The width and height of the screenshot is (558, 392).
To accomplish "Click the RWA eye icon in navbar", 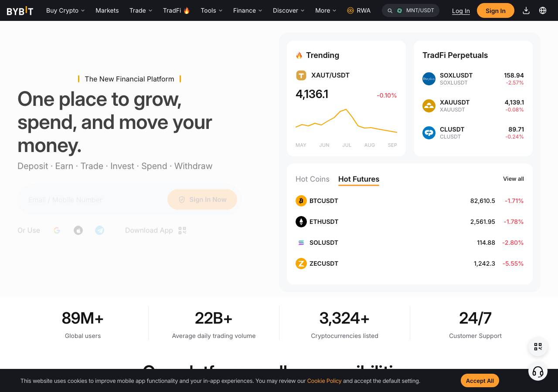I will [350, 10].
